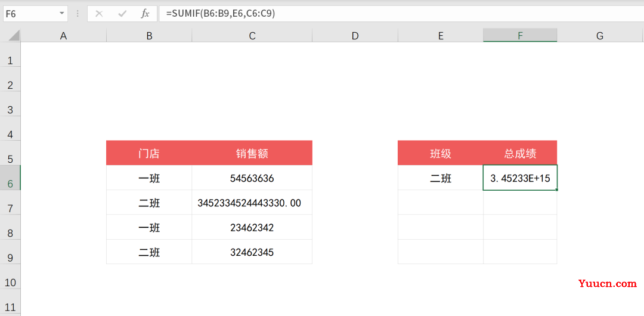Viewport: 644px width, 316px height.
Task: Select column C header
Action: 252,36
